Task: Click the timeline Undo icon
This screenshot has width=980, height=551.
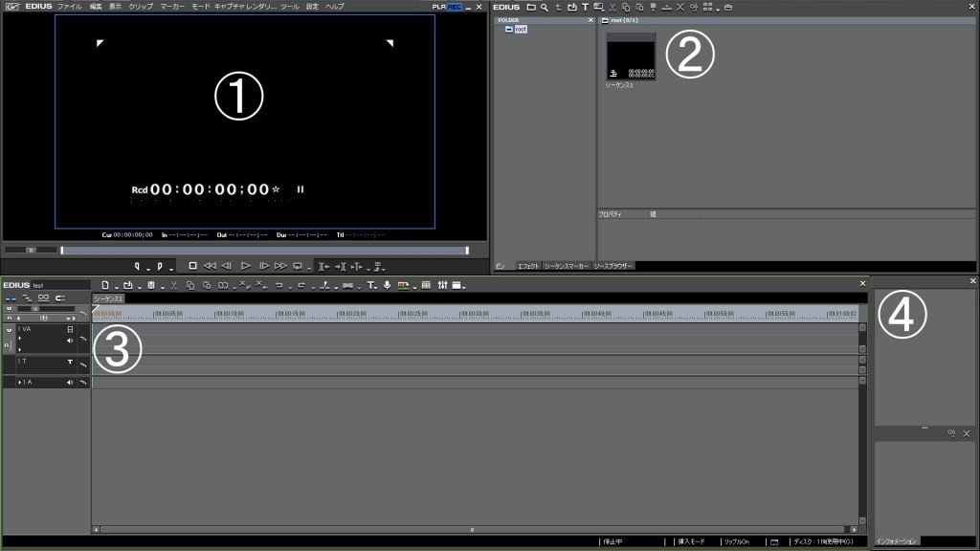Action: point(278,285)
